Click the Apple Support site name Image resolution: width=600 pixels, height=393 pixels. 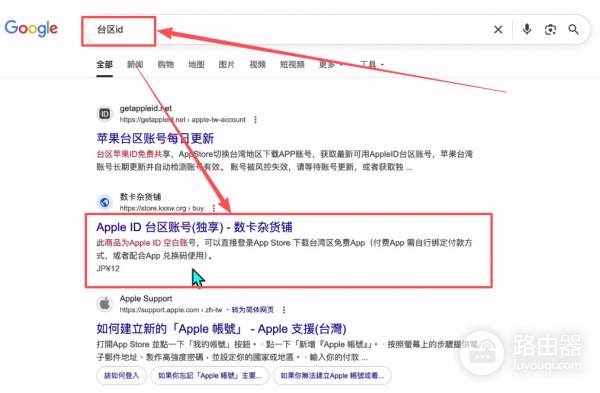click(146, 298)
